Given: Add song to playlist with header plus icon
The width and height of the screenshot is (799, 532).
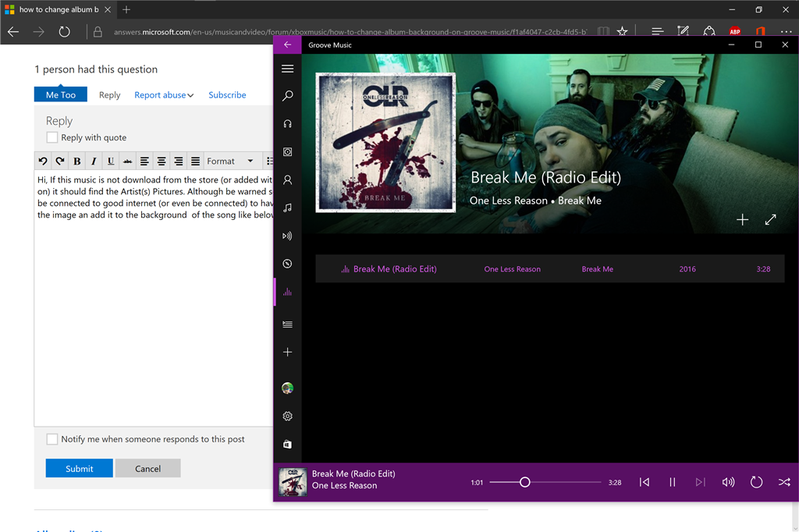Looking at the screenshot, I should (743, 220).
